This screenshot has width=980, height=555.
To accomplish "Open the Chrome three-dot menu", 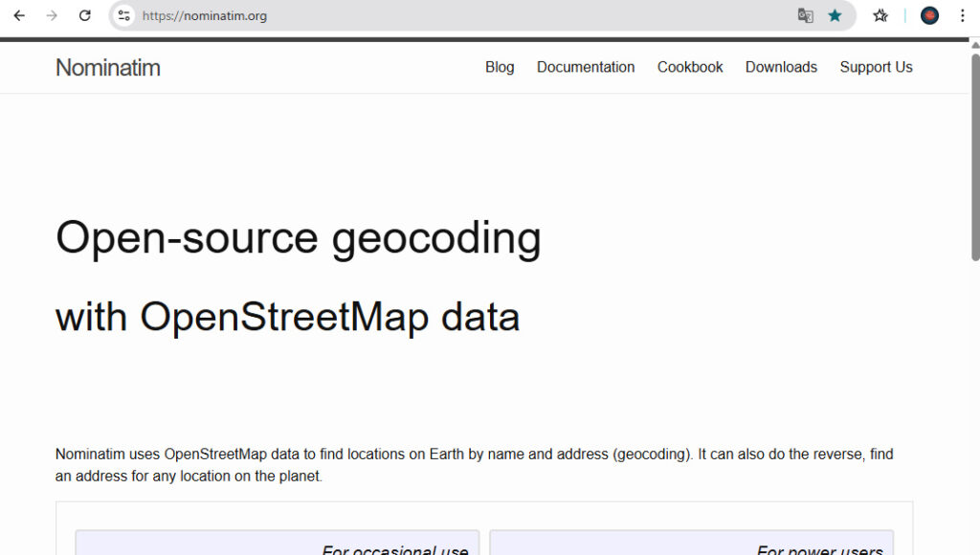I will click(x=962, y=15).
